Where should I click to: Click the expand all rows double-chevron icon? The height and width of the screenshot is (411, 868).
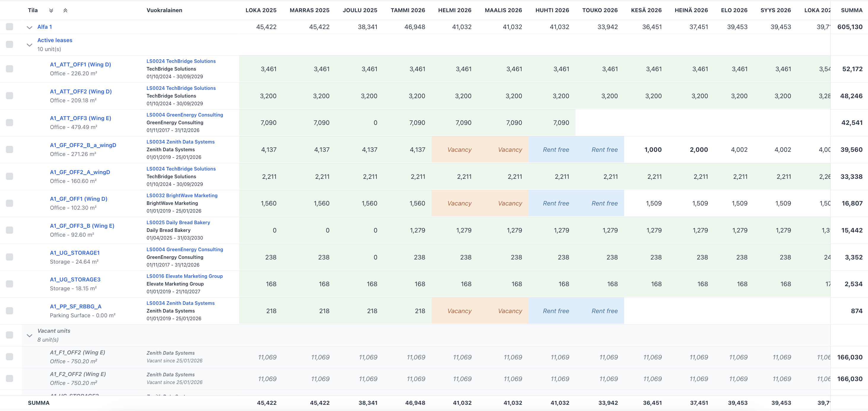pyautogui.click(x=51, y=10)
